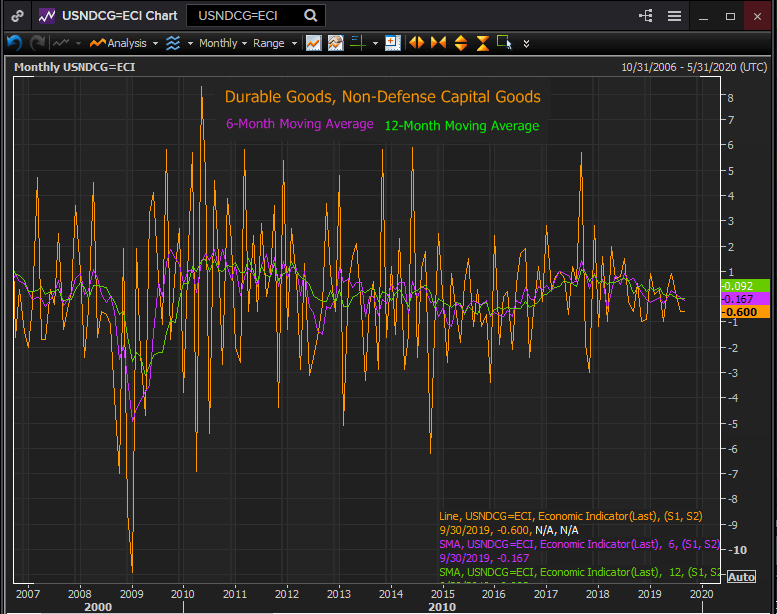Click the vertical expand arrows icon

click(x=460, y=43)
